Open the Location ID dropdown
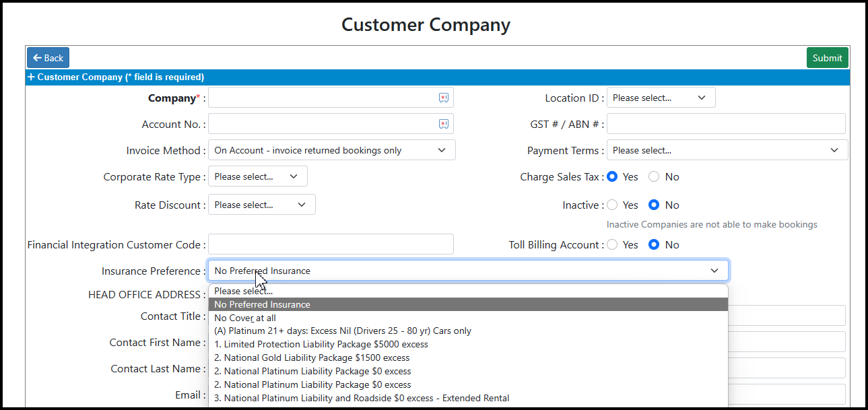The height and width of the screenshot is (410, 868). pos(660,98)
